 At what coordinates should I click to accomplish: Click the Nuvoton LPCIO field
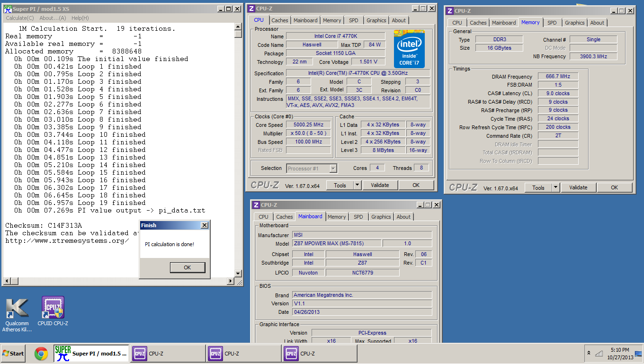(308, 273)
